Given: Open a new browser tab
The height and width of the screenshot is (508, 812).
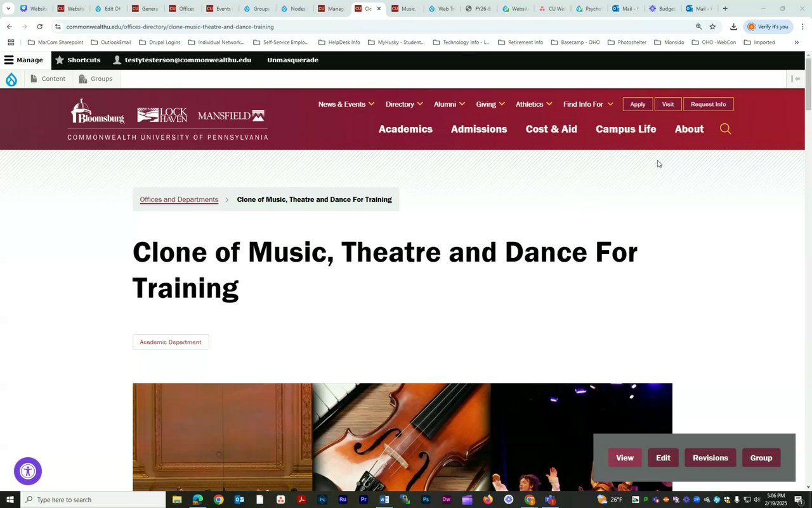Looking at the screenshot, I should click(x=725, y=9).
